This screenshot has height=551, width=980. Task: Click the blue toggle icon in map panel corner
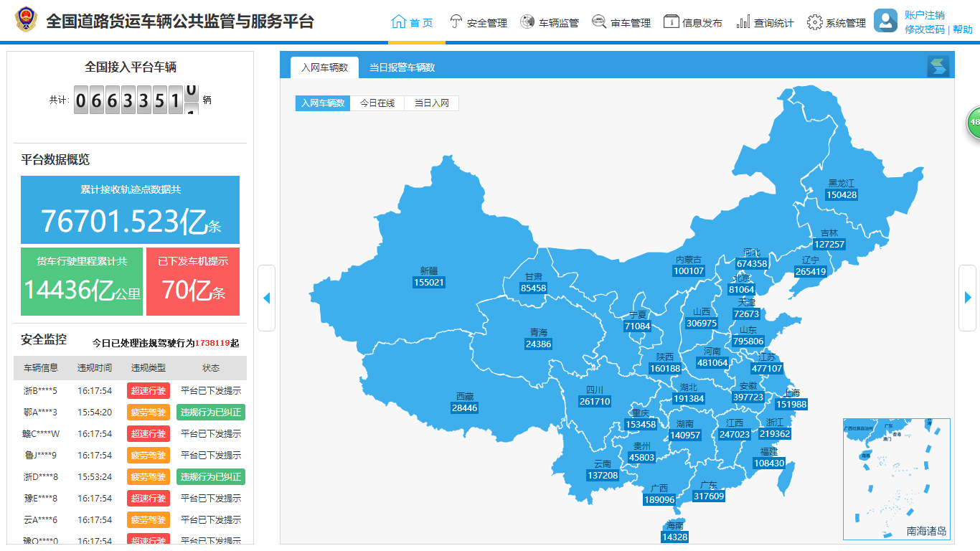point(938,67)
